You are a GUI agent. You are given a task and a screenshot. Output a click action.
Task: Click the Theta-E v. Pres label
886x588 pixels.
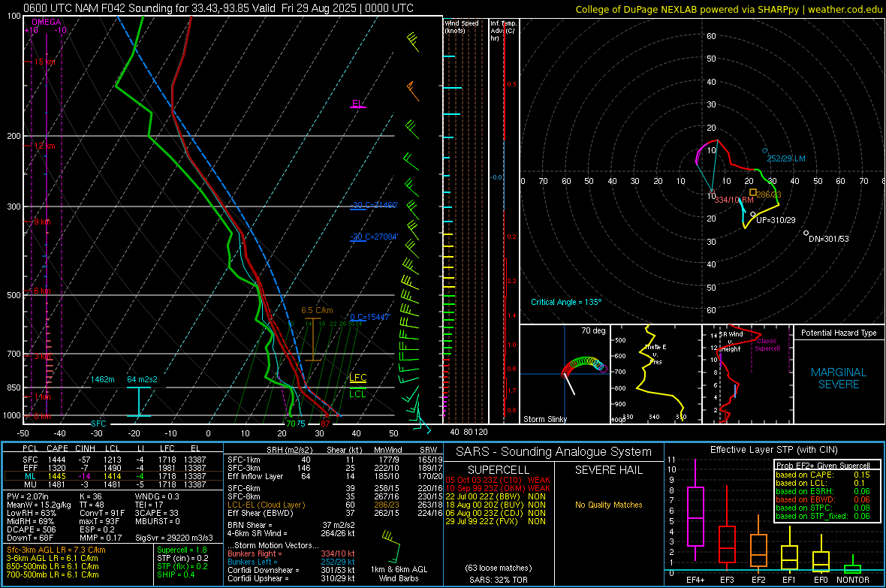[x=655, y=354]
